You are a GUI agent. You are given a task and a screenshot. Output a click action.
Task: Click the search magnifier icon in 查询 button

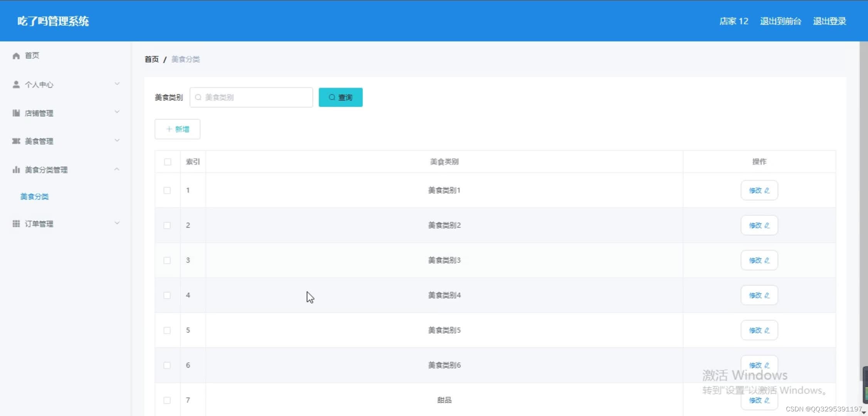click(332, 97)
